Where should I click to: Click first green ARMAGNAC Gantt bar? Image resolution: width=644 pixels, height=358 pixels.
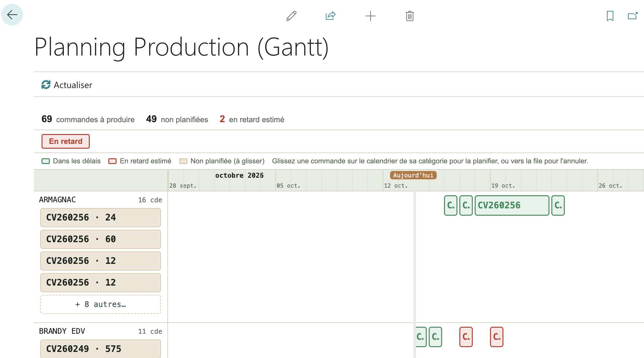pos(451,205)
